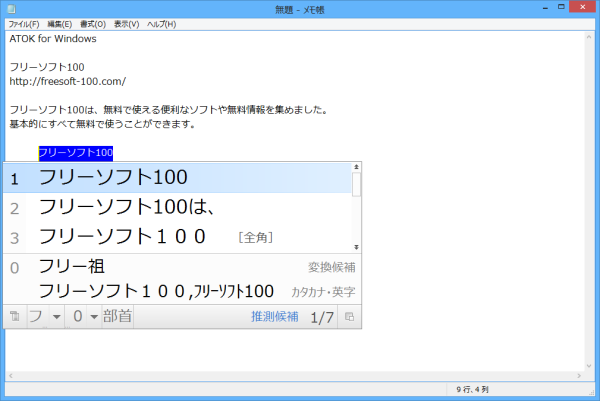
Task: Open the 表示(V) menu
Action: point(126,24)
